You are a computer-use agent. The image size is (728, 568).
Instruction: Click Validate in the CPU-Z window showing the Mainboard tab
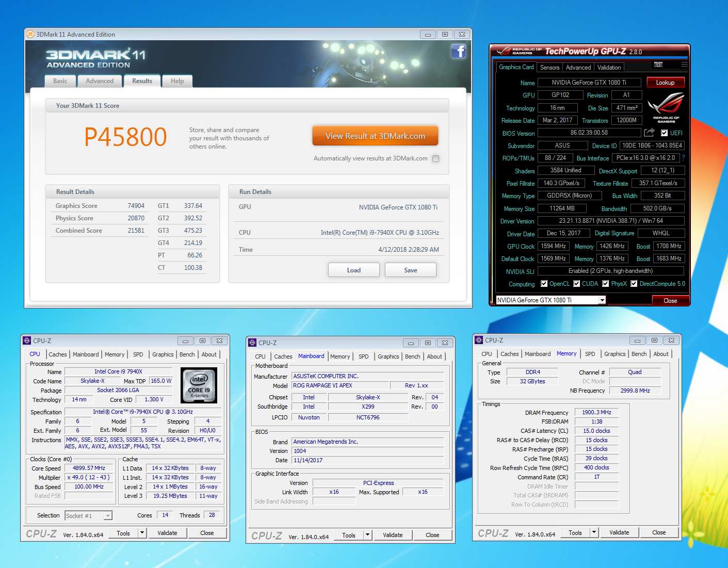pos(393,535)
